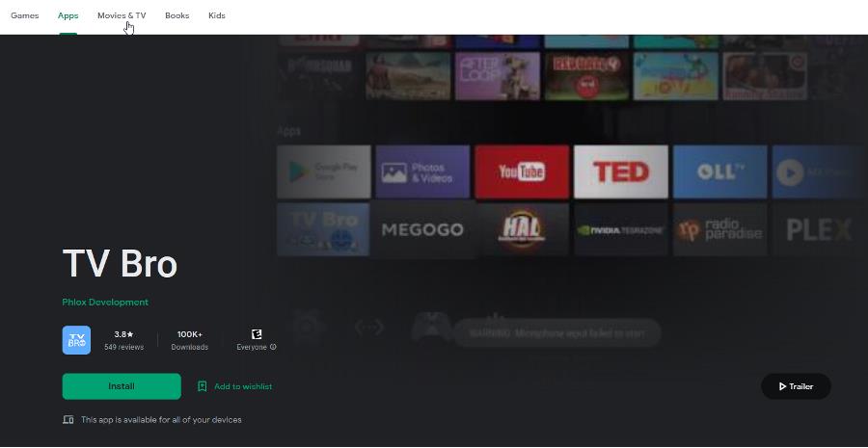
Task: Open the Books tab
Action: click(x=177, y=15)
